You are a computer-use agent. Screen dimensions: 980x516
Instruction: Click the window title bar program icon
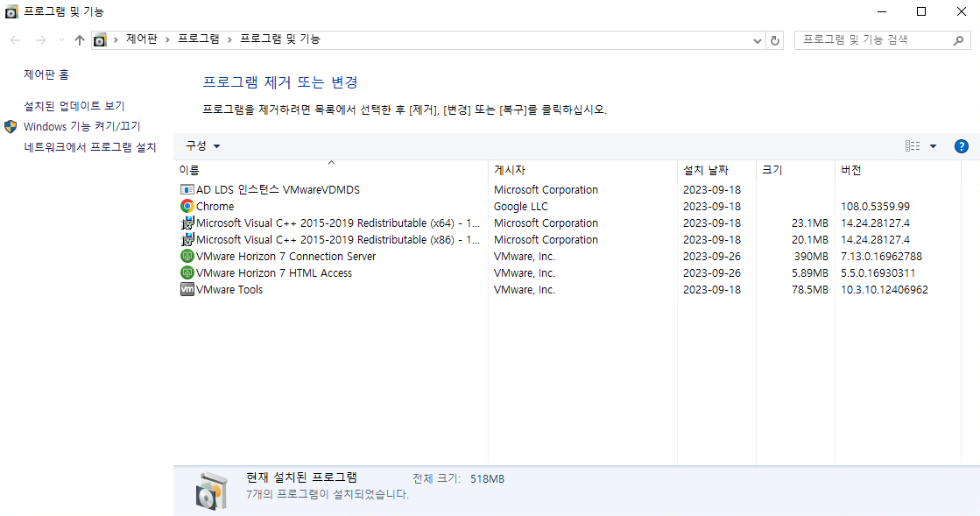[11, 12]
